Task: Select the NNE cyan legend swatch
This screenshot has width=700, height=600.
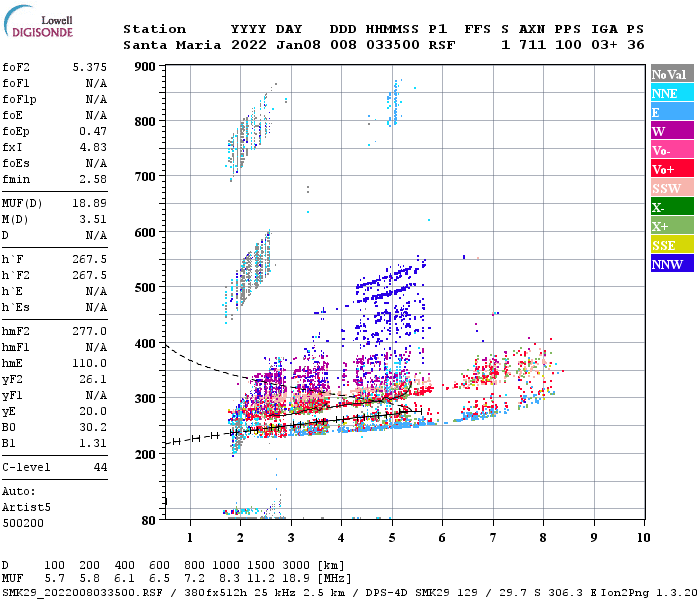Action: [672, 93]
